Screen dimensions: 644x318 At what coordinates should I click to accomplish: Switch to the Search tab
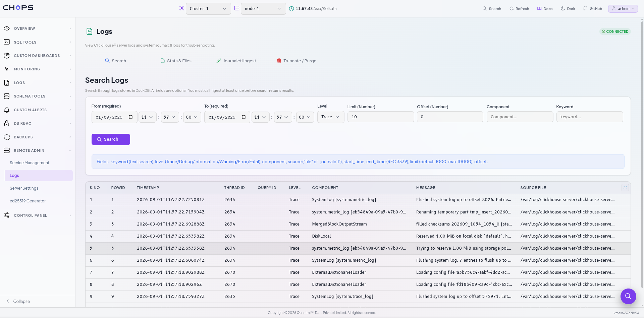point(115,61)
